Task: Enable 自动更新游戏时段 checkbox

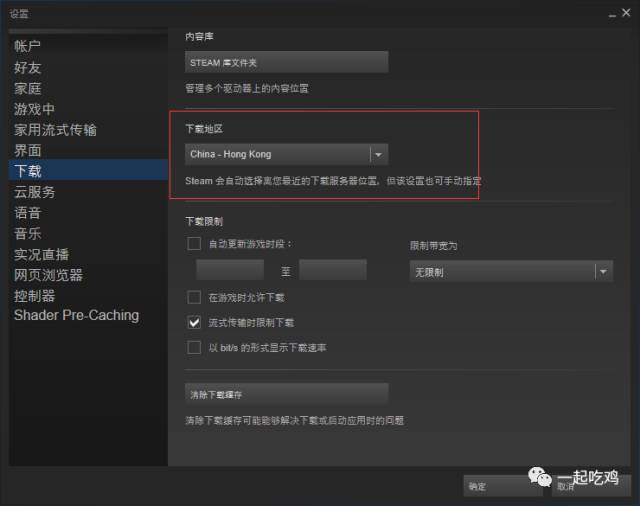Action: pos(194,244)
